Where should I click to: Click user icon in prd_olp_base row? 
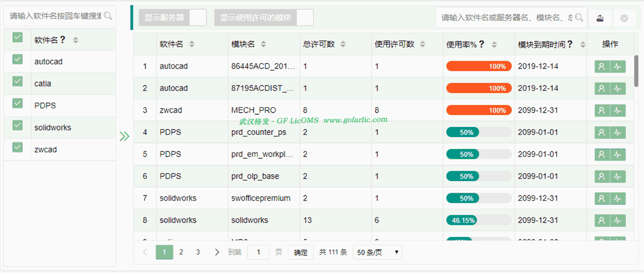click(602, 176)
